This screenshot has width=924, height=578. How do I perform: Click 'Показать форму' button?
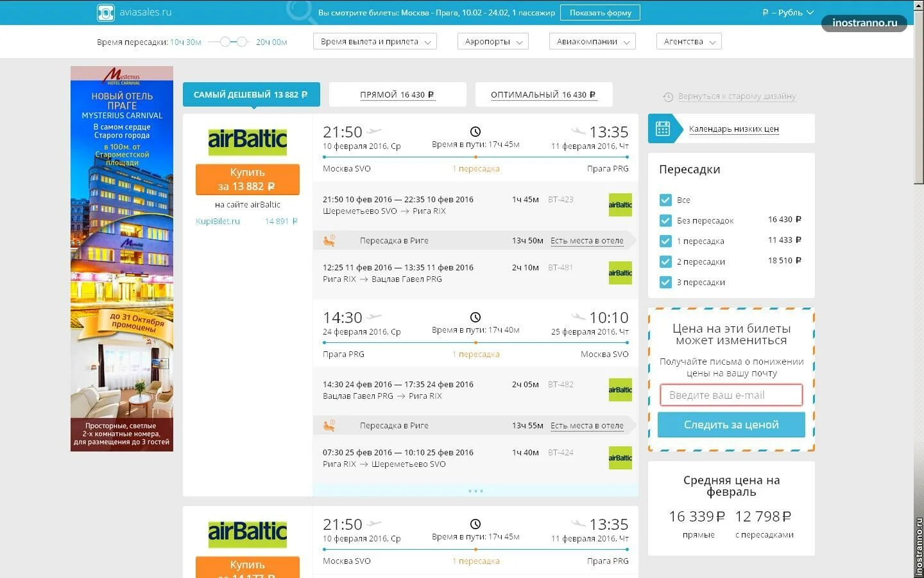600,12
